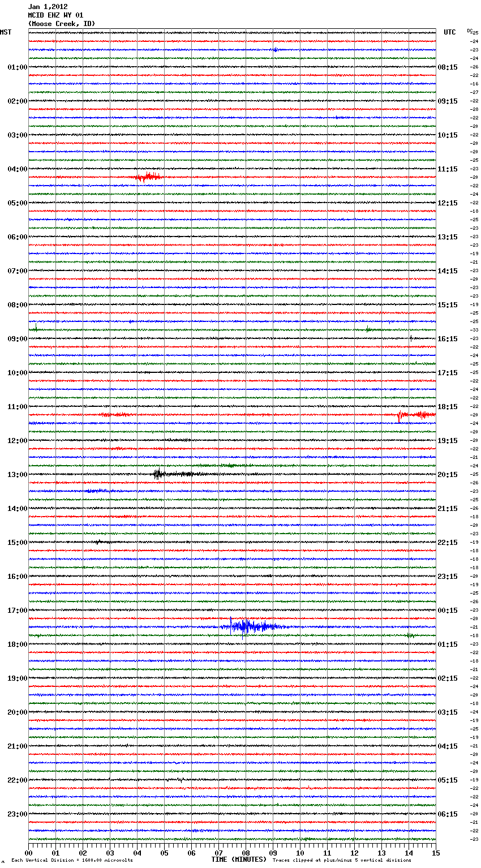Image resolution: width=481 pixels, height=868 pixels.
Task: Click the 04:00 MST hour label
Action: [x=18, y=169]
